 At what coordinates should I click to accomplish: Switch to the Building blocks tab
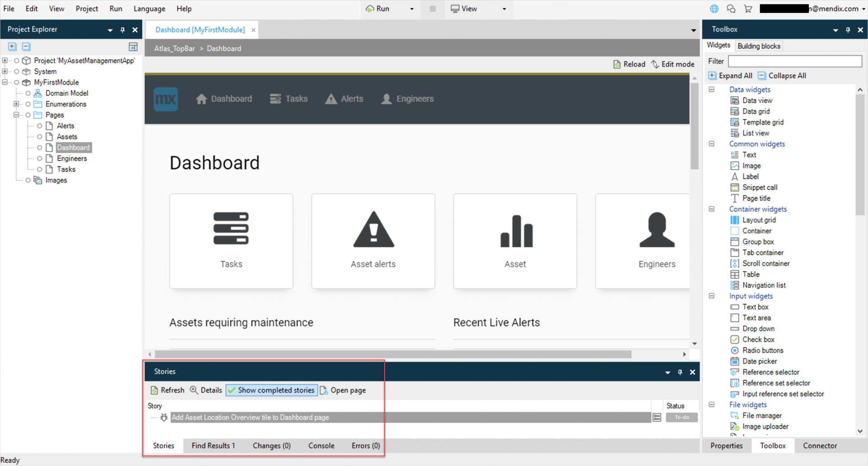click(759, 46)
